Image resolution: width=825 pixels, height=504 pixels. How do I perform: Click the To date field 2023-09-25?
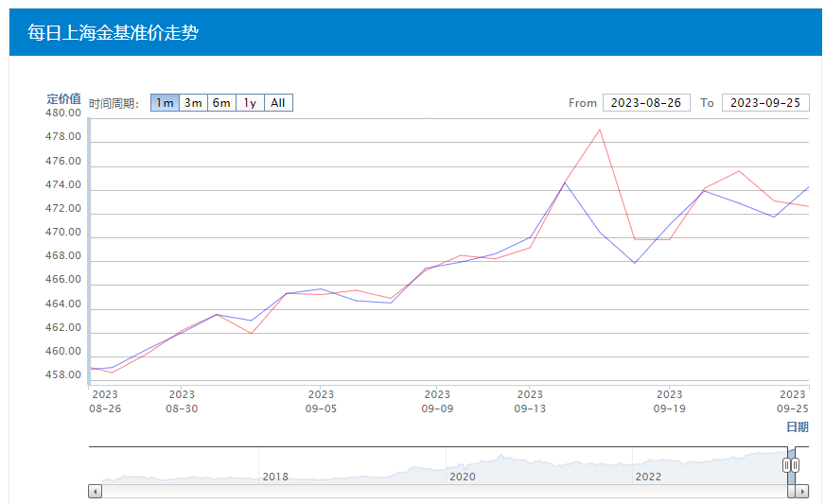pyautogui.click(x=765, y=103)
